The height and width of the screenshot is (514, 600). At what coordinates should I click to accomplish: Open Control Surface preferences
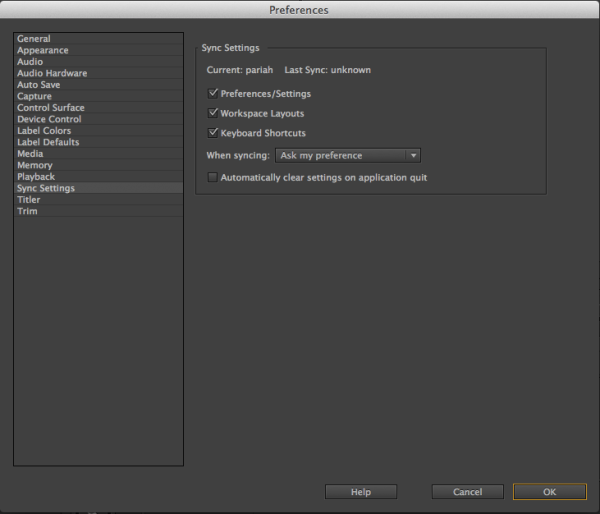click(98, 108)
